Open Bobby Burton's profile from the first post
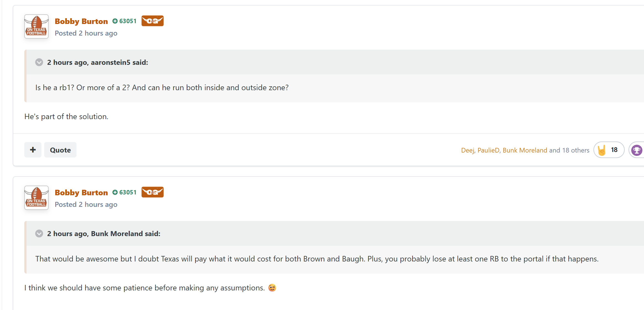Viewport: 644px width, 310px height. point(81,21)
